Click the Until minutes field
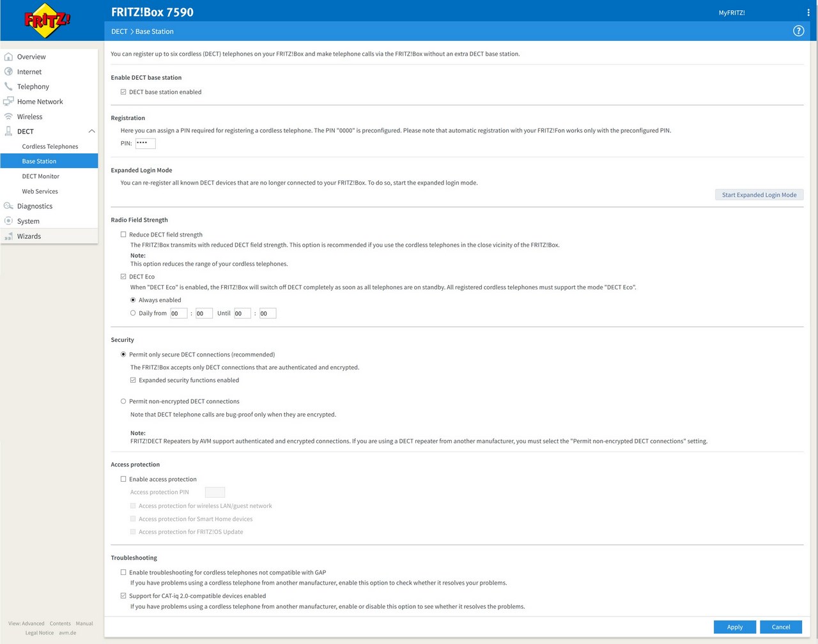 [268, 313]
